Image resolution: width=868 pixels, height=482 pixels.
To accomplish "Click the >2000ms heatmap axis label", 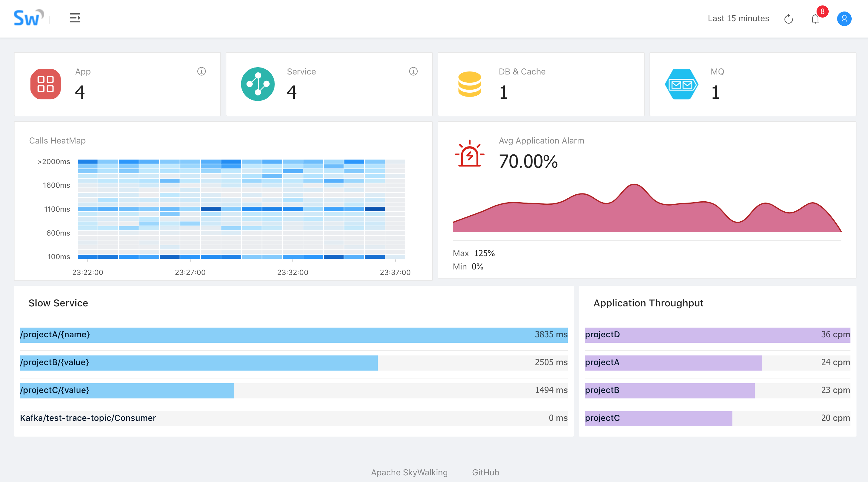I will [x=54, y=162].
